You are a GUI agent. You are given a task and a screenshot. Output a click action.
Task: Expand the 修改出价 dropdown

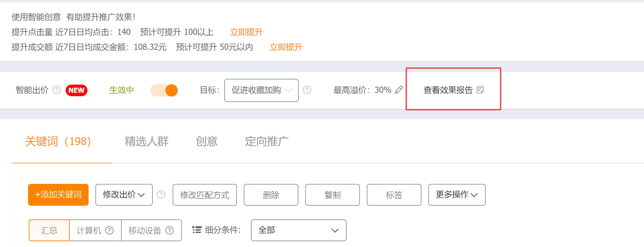pyautogui.click(x=124, y=195)
